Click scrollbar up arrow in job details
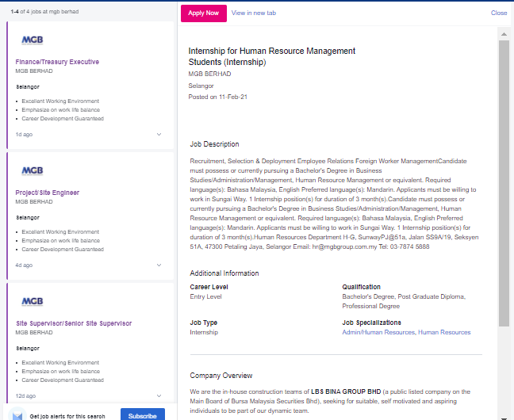514x420 pixels. [x=504, y=34]
